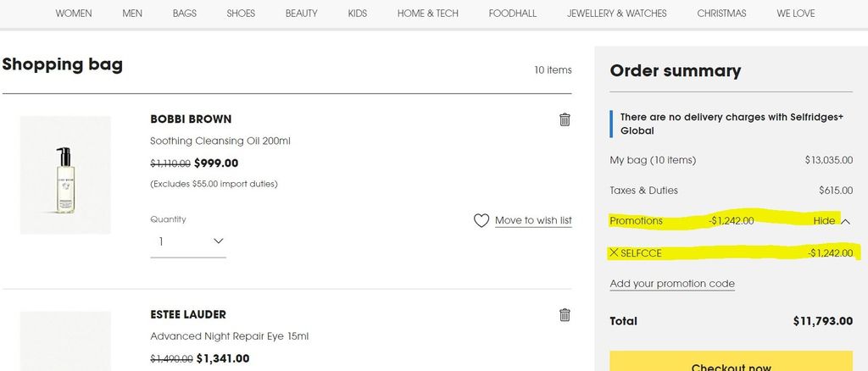
Task: Open the JEWELLERY & WATCHES menu
Action: pyautogui.click(x=617, y=14)
